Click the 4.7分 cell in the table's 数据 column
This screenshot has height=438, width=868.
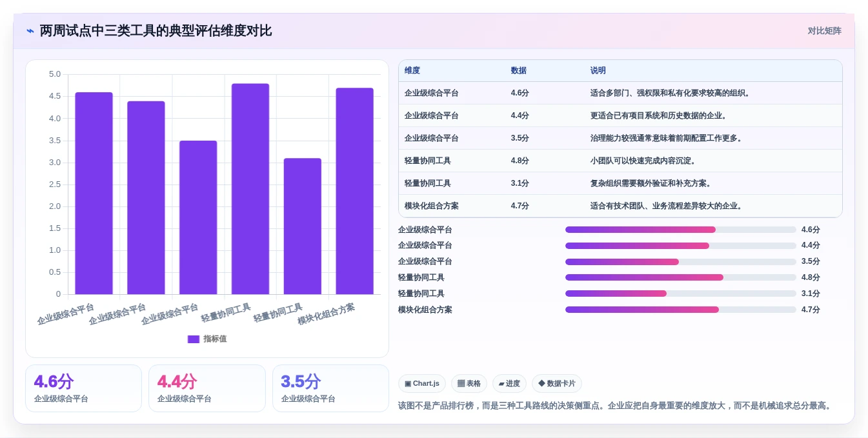[x=520, y=206]
